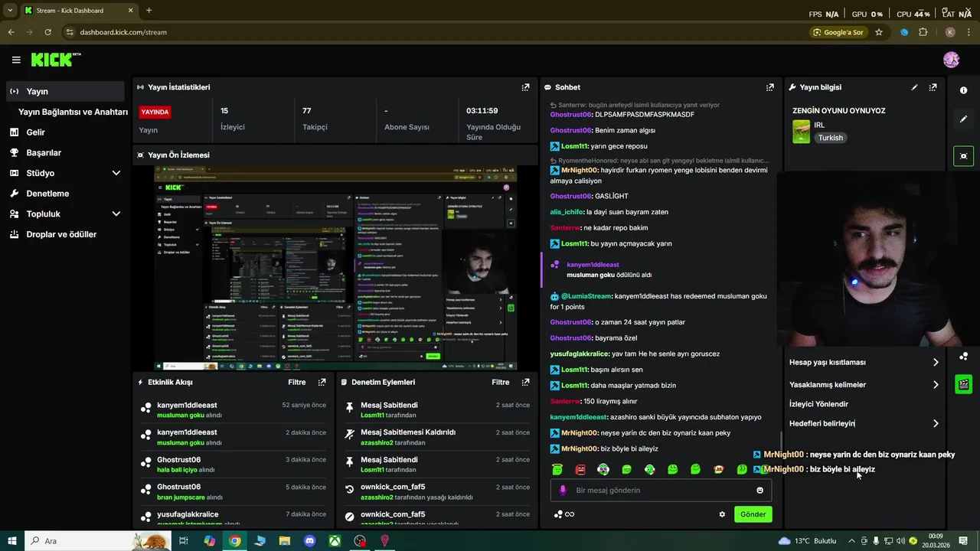Open the Extensions puzzle icon in Chrome

(923, 32)
